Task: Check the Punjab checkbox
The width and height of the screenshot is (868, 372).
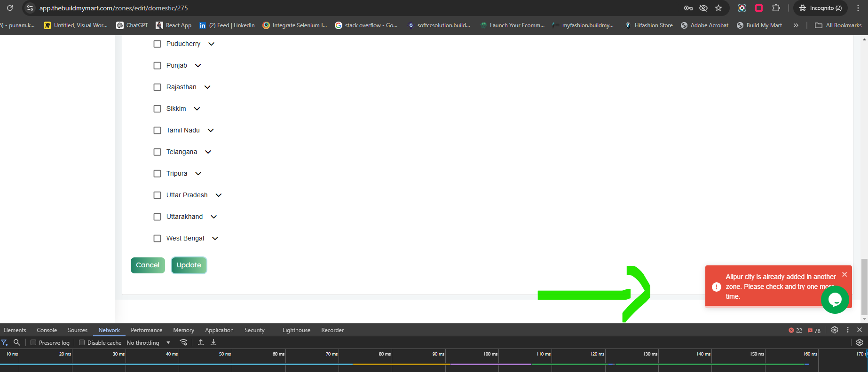Action: (x=158, y=65)
